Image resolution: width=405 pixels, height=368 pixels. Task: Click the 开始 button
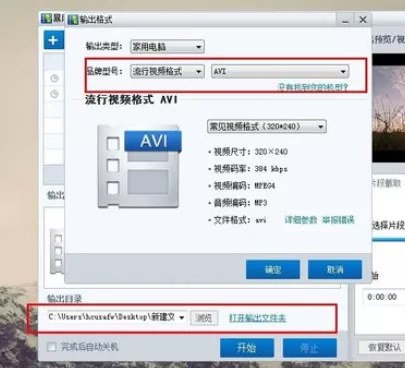coord(247,348)
